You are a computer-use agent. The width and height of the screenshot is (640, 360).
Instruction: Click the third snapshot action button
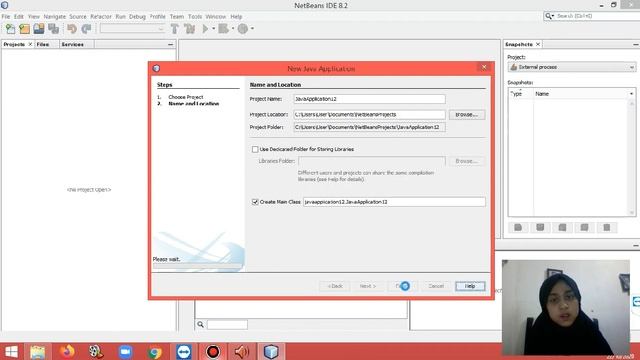click(x=562, y=227)
